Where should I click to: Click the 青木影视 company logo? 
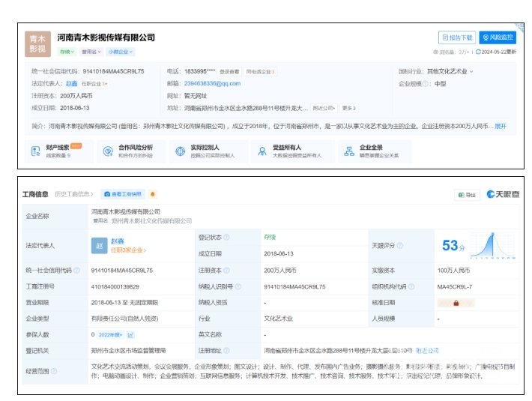[37, 43]
